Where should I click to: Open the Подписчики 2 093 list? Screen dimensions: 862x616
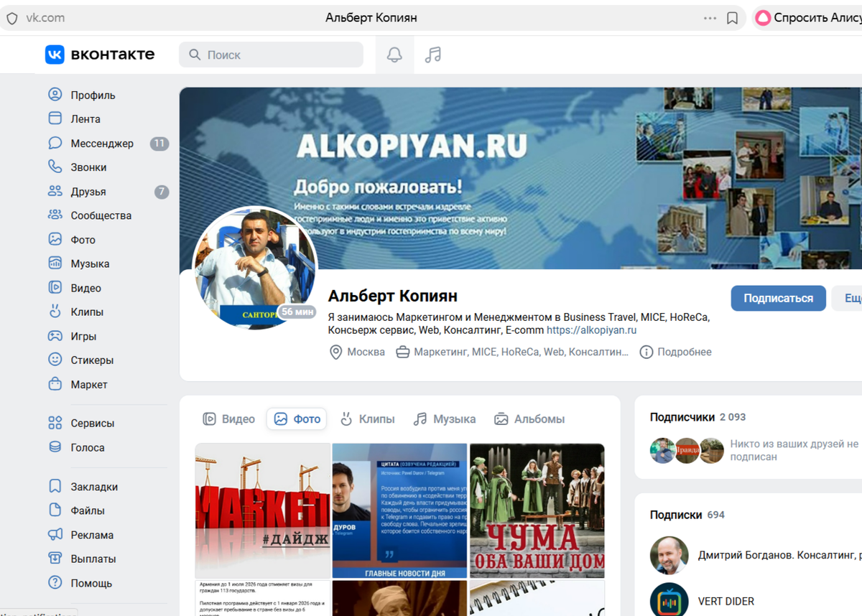pos(698,417)
